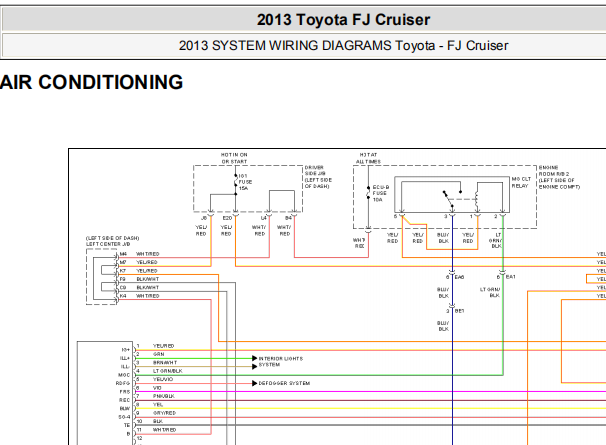
Task: Click junction connector label BE1
Action: coord(460,311)
